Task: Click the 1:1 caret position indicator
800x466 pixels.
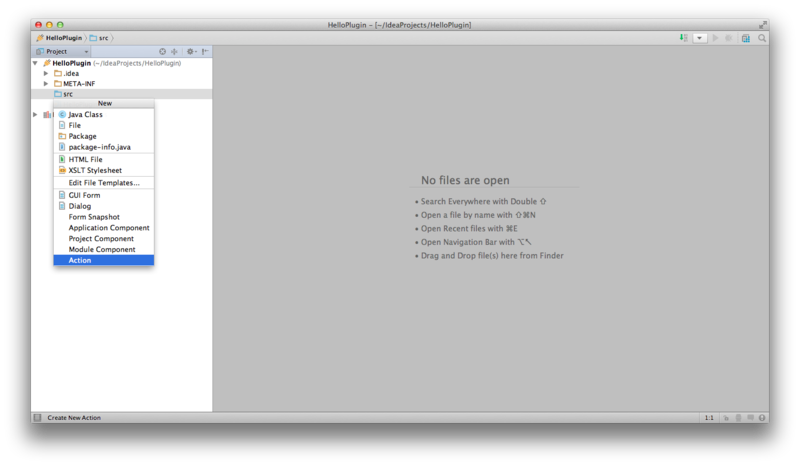Action: click(709, 418)
